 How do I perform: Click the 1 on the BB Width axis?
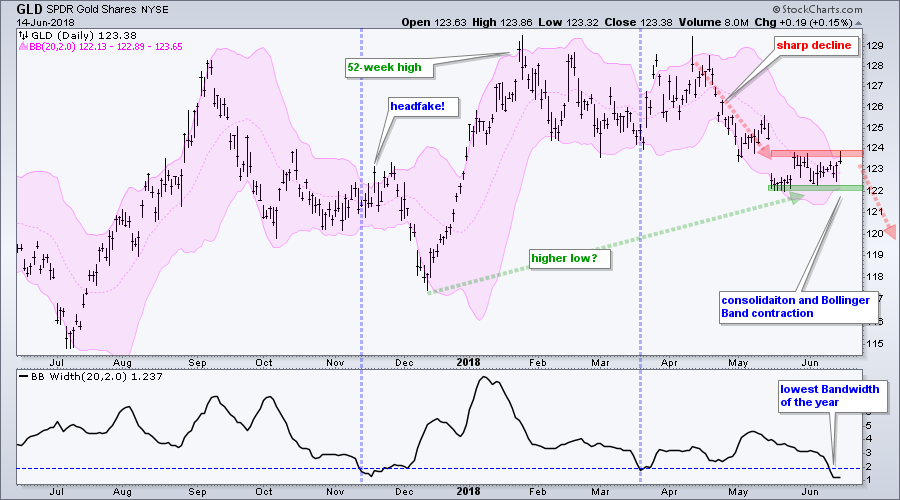(x=868, y=480)
